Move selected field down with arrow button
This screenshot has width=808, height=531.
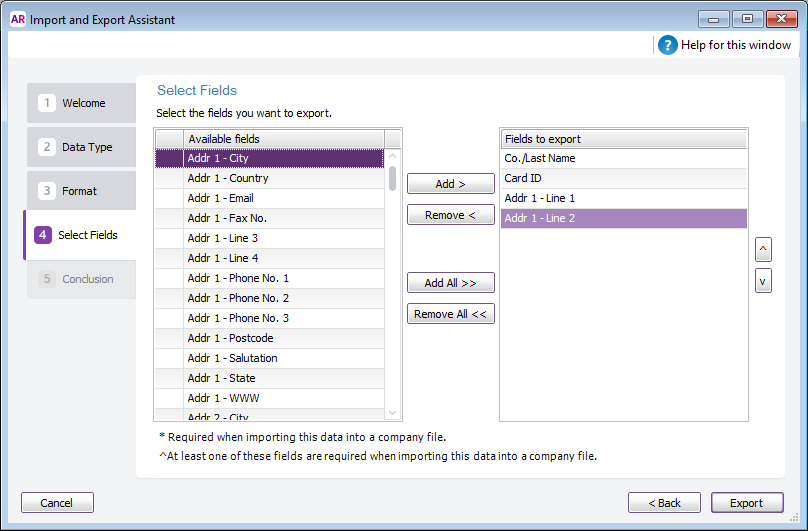click(x=763, y=282)
